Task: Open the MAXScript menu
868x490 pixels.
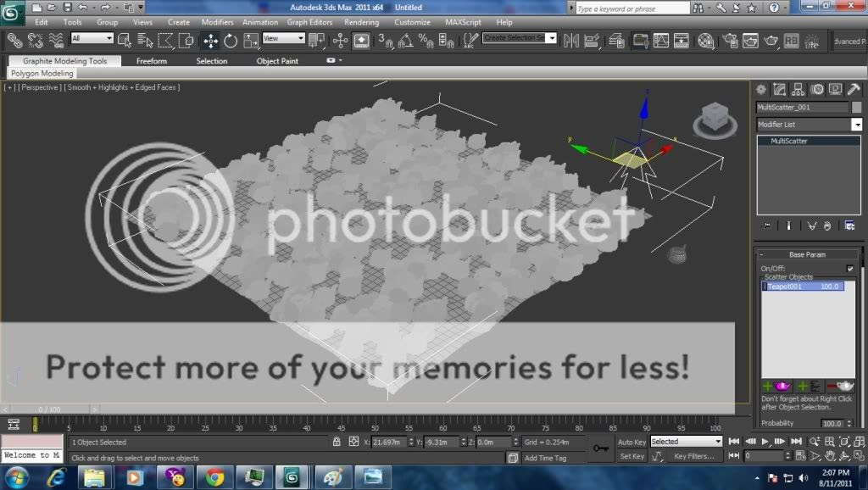Action: pyautogui.click(x=463, y=22)
